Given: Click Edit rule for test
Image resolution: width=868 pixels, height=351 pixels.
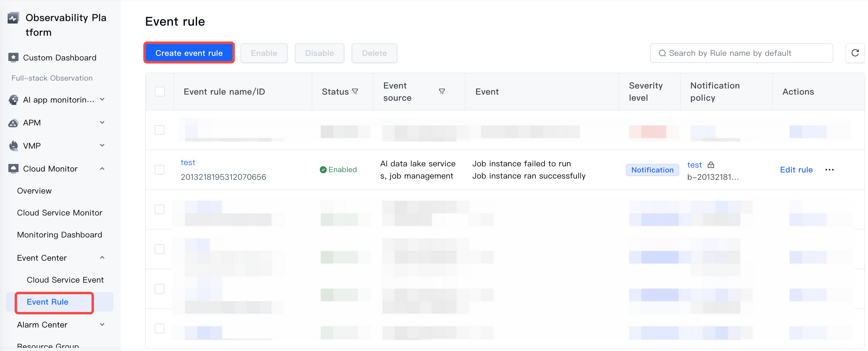Looking at the screenshot, I should coord(796,170).
